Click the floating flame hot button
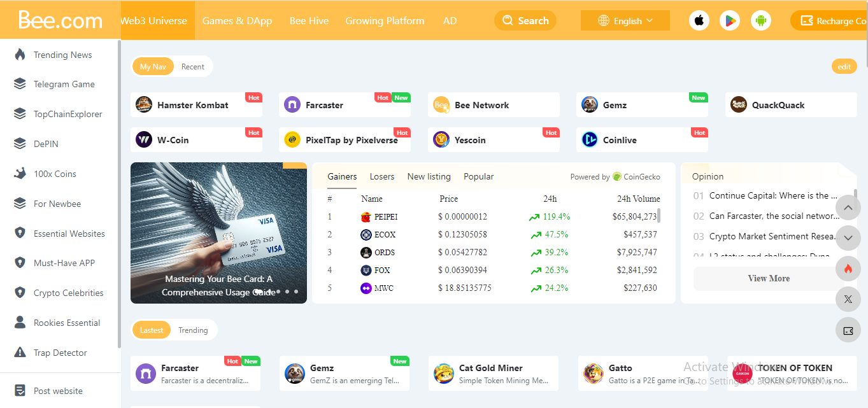 (x=848, y=269)
